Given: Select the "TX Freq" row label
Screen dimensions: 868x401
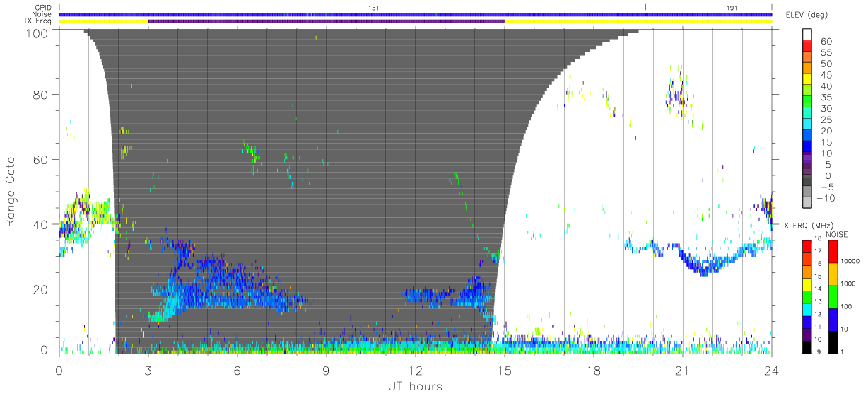Looking at the screenshot, I should click(37, 21).
